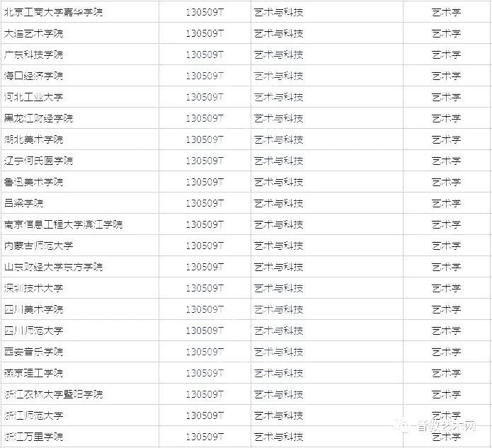Image resolution: width=492 pixels, height=448 pixels.
Task: Select the 广东科技学院 row name
Action: (33, 54)
